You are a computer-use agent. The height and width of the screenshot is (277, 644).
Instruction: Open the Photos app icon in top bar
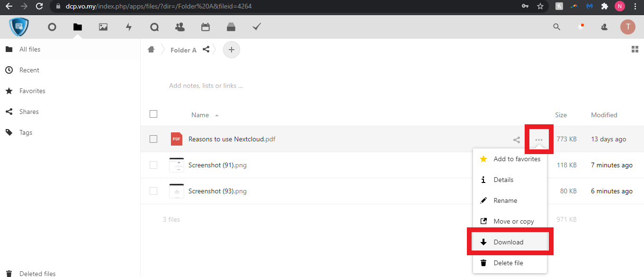point(103,27)
